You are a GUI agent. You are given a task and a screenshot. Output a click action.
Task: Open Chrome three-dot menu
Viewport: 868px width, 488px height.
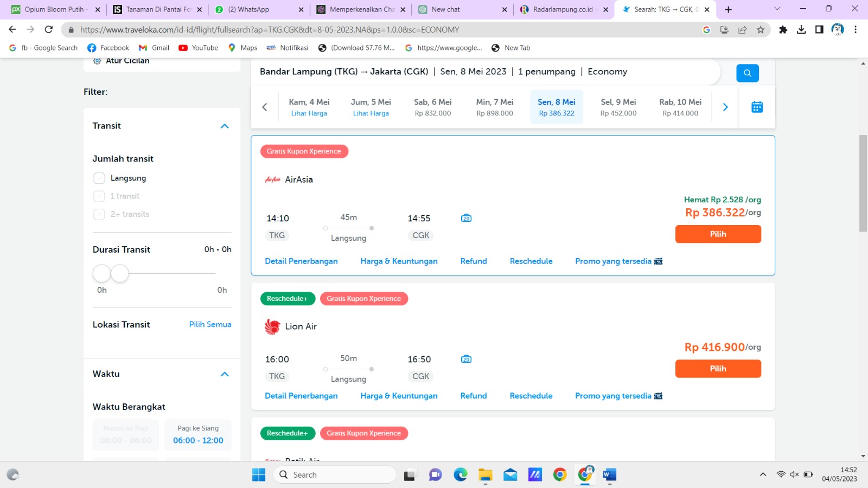coord(856,30)
